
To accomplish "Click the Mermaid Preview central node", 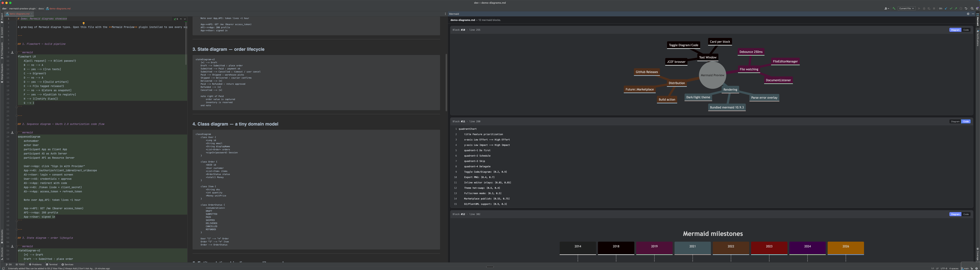I will pos(712,75).
